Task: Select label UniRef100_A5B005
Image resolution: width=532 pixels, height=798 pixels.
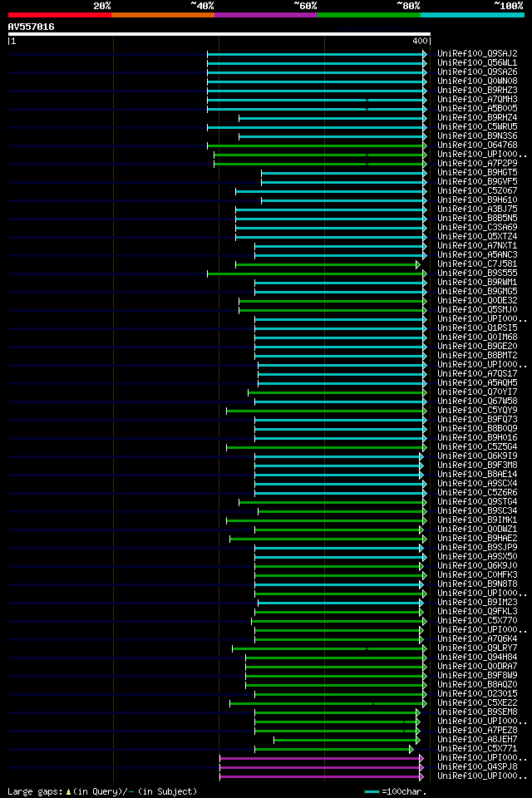Action: (477, 108)
